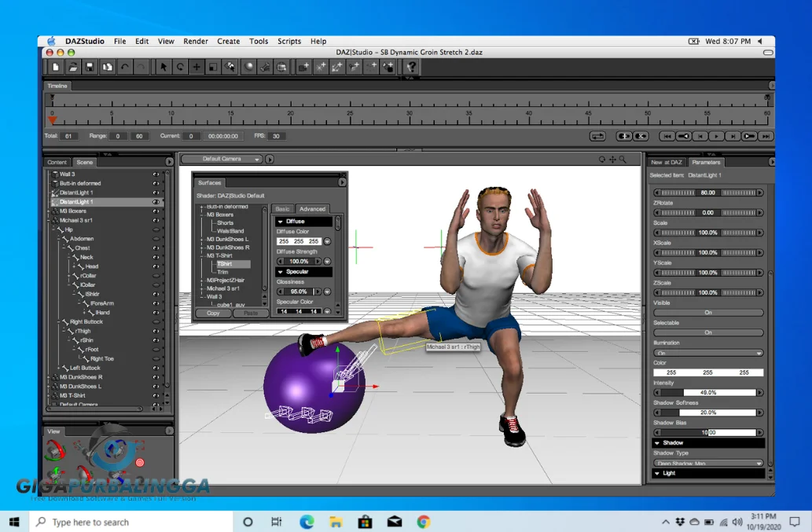812x532 pixels.
Task: Switch to the Advanced surfaces button
Action: pos(313,208)
